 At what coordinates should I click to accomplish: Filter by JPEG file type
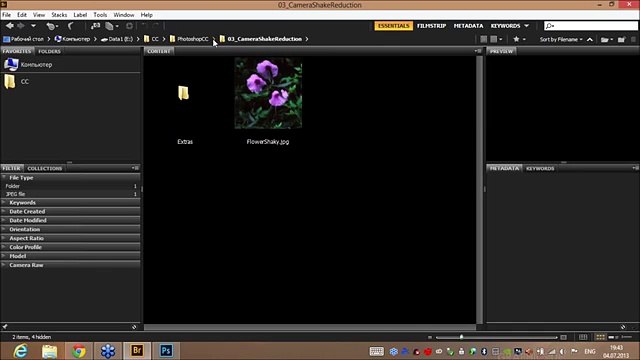pos(71,194)
